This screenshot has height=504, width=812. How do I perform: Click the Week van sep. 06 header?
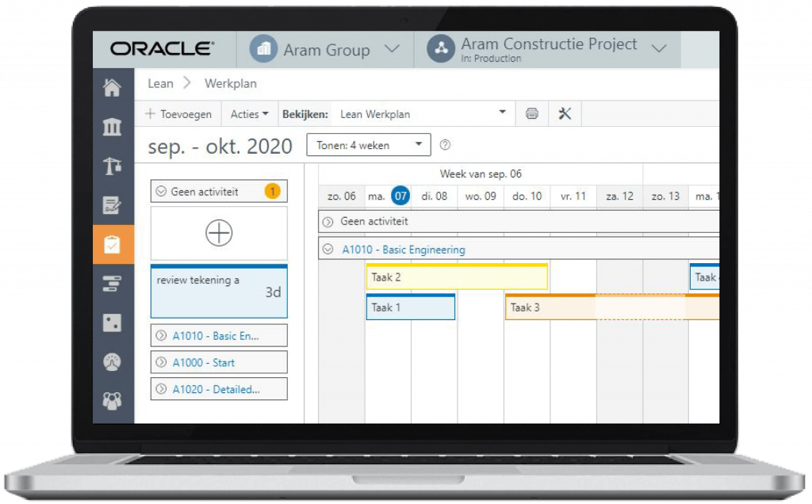click(x=481, y=174)
